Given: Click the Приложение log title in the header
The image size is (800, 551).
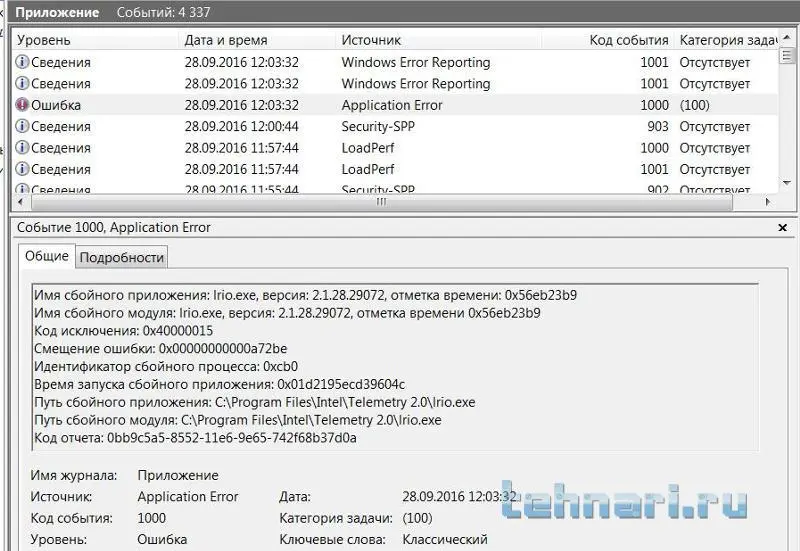Looking at the screenshot, I should (x=57, y=12).
